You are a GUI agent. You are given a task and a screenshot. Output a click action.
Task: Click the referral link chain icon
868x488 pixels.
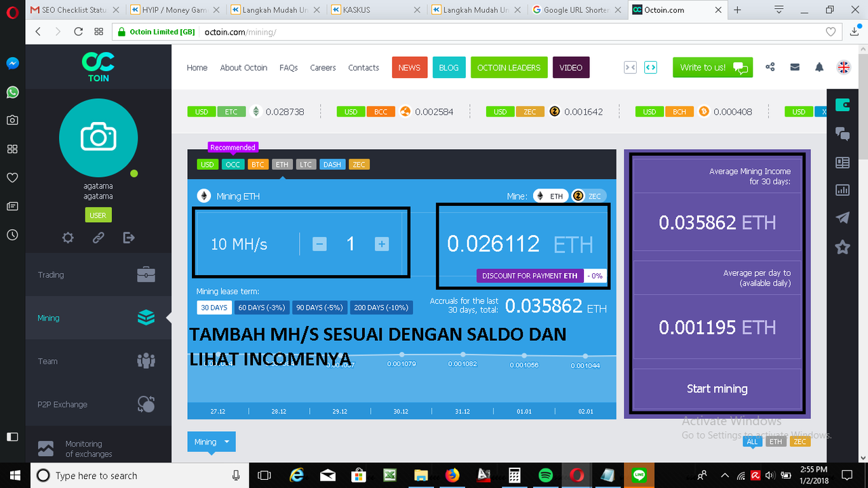pyautogui.click(x=98, y=238)
